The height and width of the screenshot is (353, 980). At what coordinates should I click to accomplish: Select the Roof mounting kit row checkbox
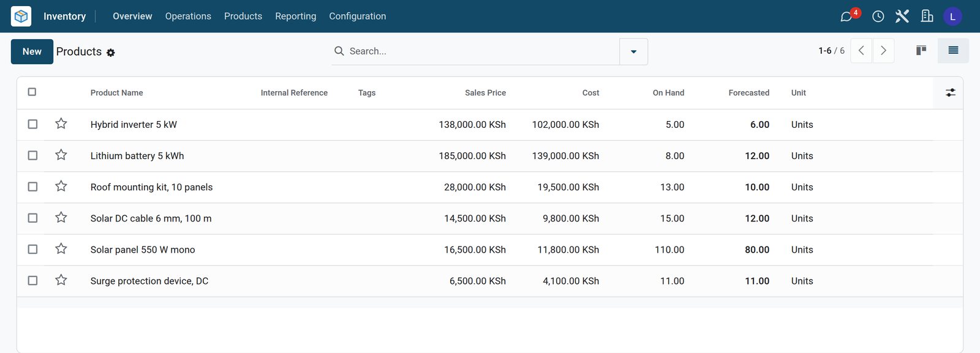tap(33, 187)
